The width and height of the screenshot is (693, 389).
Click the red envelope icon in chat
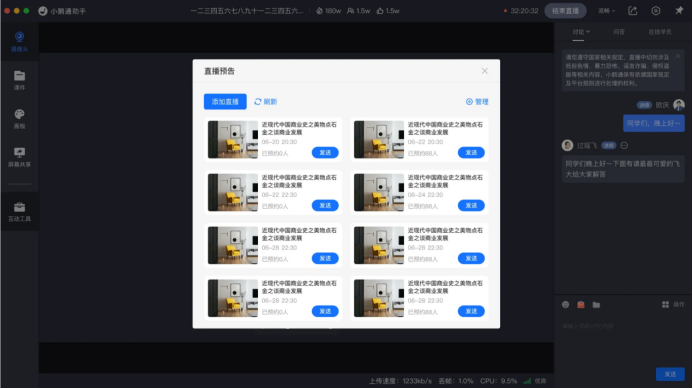581,305
